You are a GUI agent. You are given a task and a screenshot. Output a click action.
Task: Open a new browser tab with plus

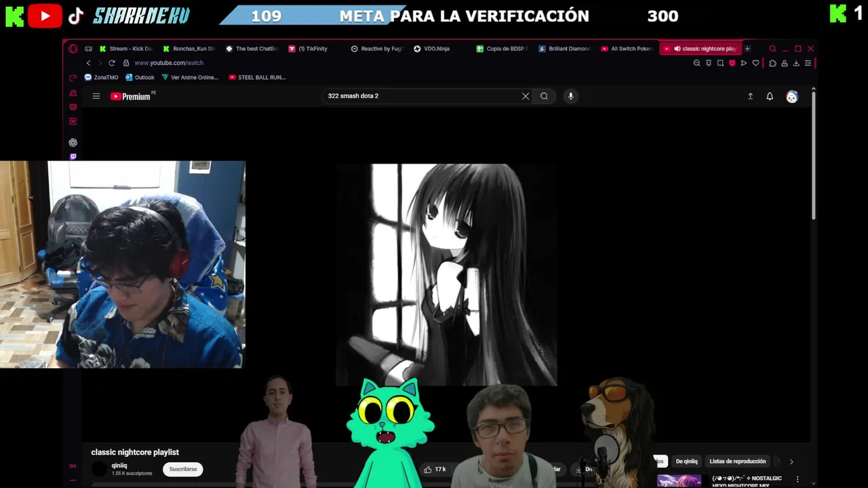tap(747, 49)
